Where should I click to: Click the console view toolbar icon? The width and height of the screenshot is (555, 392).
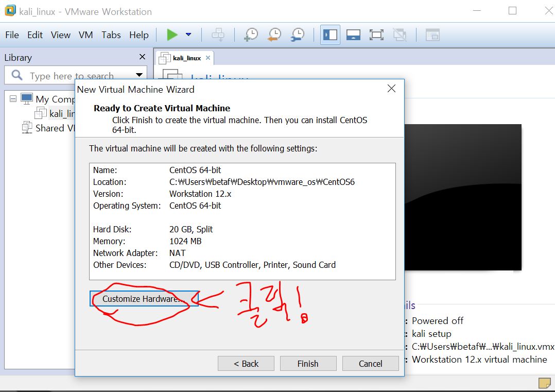tap(432, 35)
